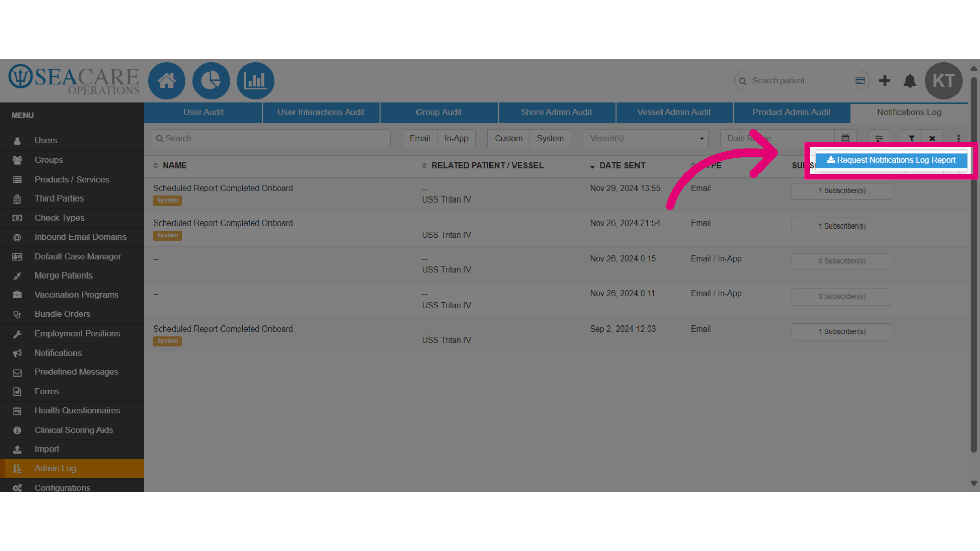
Task: Sort by the DATE SENT column
Action: (618, 166)
